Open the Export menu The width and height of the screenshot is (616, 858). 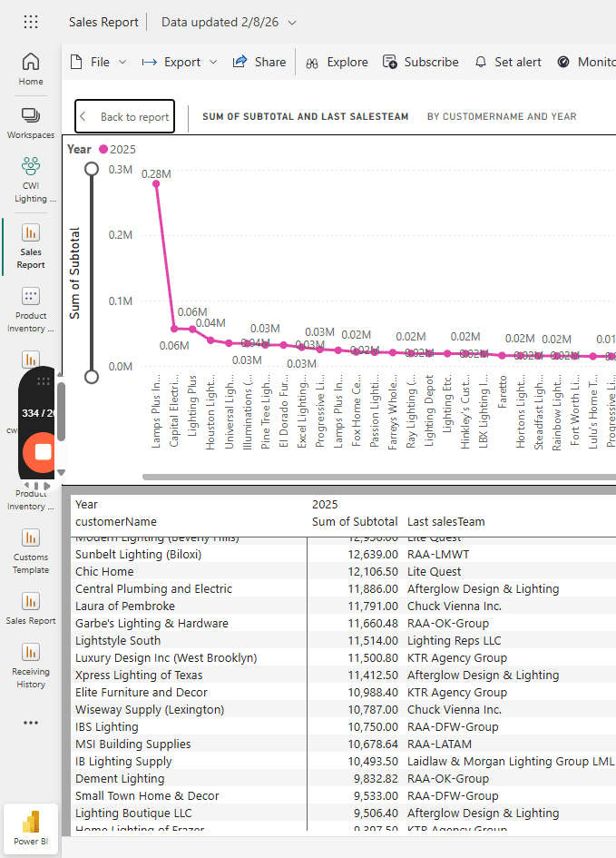[180, 63]
